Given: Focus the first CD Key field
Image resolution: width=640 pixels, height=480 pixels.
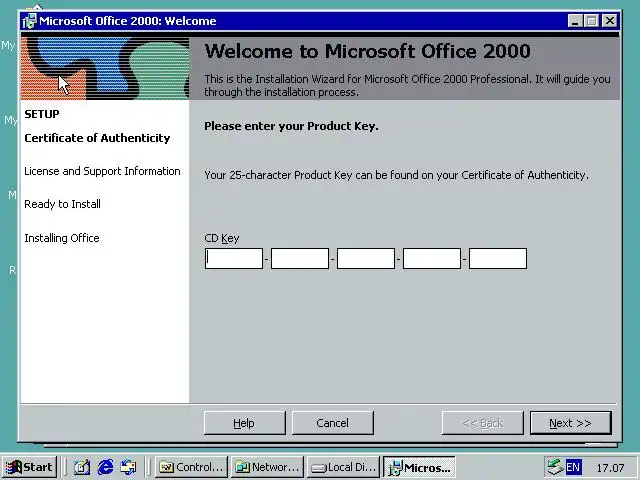Looking at the screenshot, I should point(234,258).
